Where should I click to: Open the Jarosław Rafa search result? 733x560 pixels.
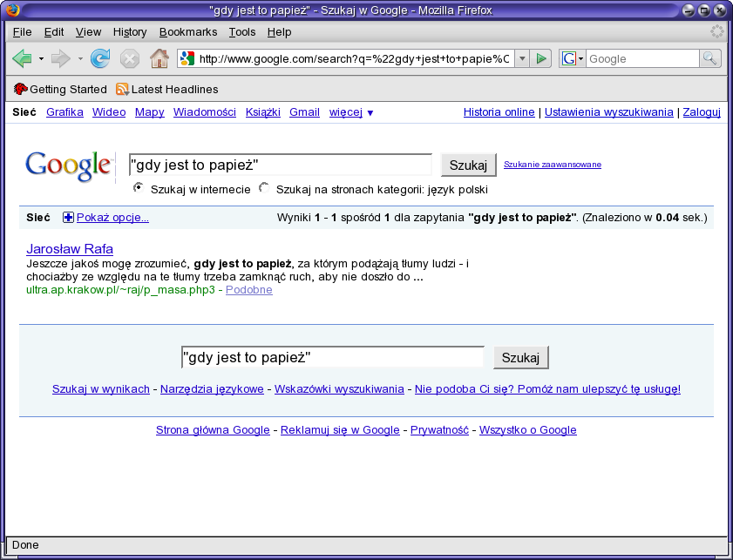click(x=70, y=248)
